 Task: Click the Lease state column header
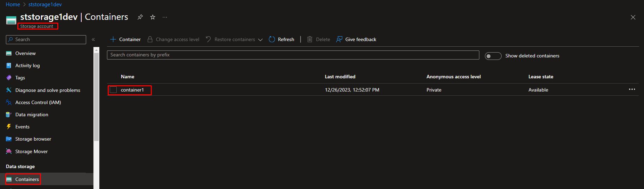tap(541, 77)
